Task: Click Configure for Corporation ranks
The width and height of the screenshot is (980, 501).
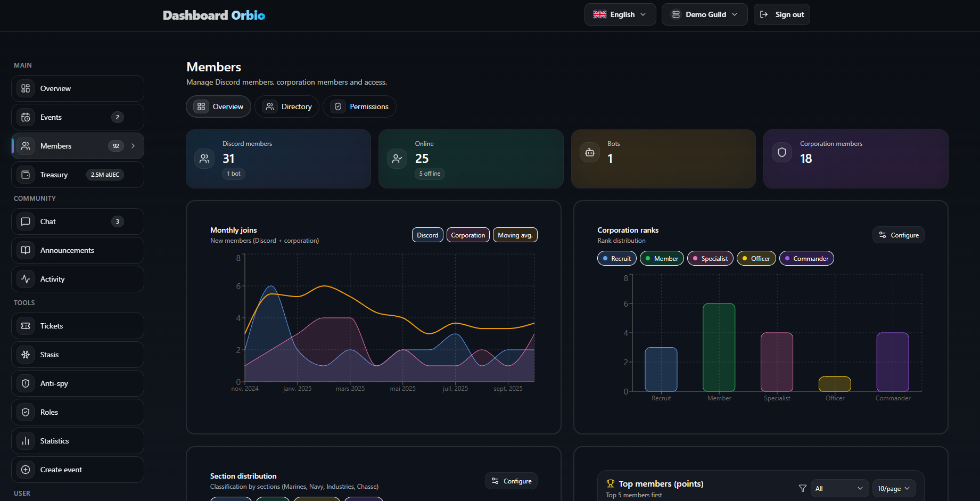Action: click(x=898, y=235)
